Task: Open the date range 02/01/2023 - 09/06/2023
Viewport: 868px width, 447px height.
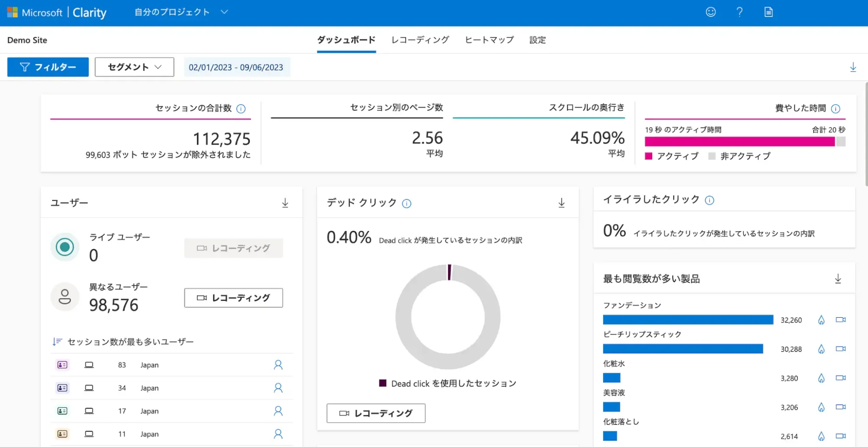Action: coord(237,67)
